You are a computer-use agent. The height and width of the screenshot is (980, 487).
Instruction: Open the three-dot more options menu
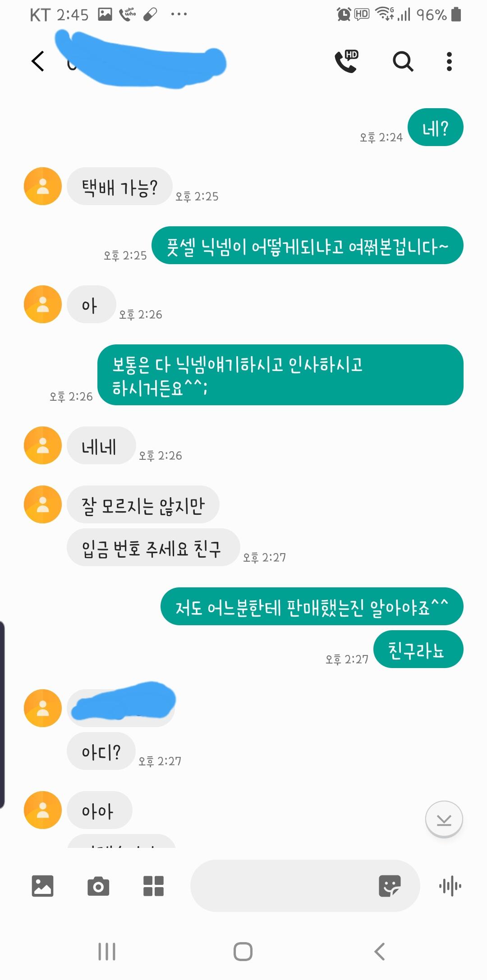click(449, 61)
